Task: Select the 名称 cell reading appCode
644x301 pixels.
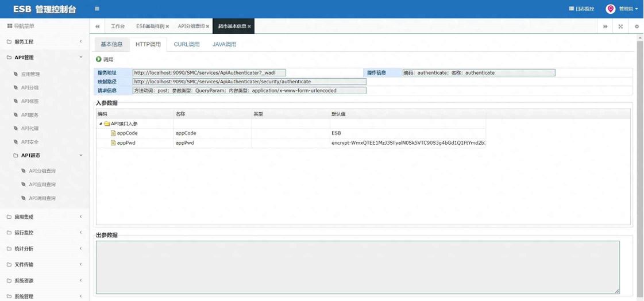Action: pos(213,133)
